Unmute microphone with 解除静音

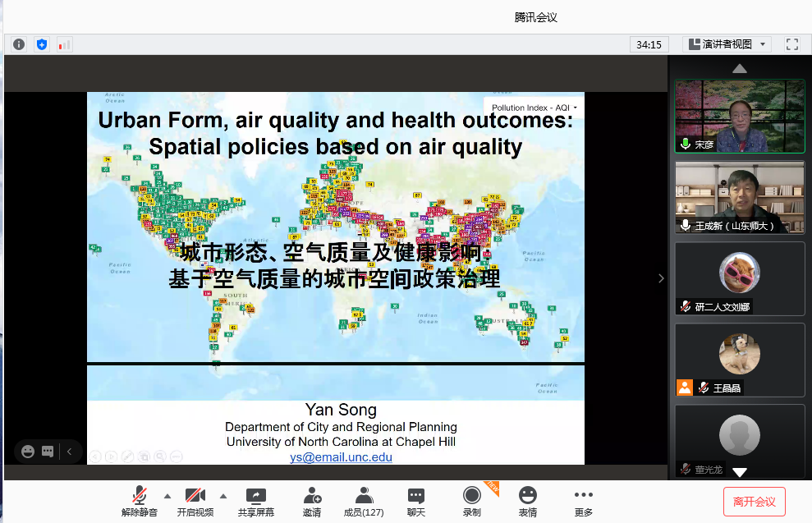point(140,502)
